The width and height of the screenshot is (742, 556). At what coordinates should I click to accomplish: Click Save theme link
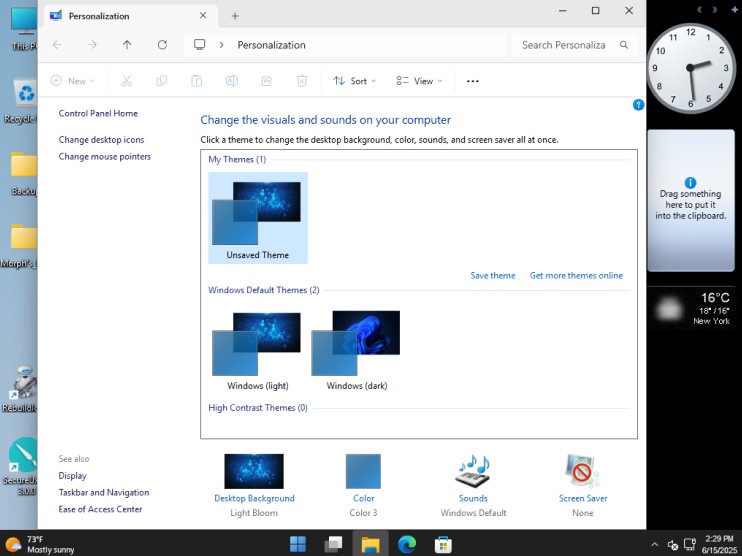pos(493,275)
